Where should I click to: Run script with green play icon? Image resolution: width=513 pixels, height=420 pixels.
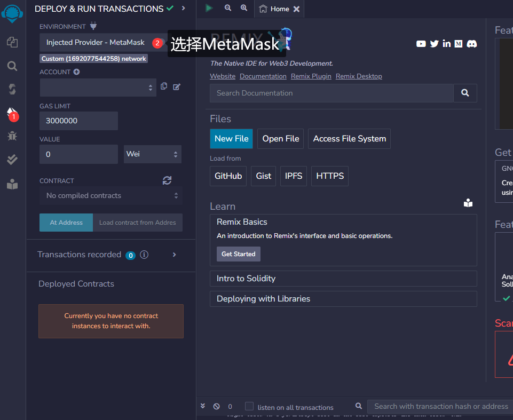pos(209,8)
